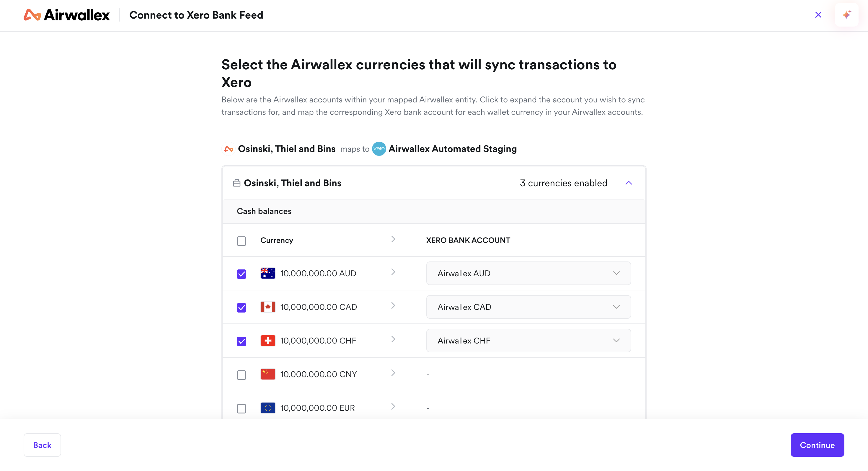
Task: Click the Continue button
Action: coord(817,445)
